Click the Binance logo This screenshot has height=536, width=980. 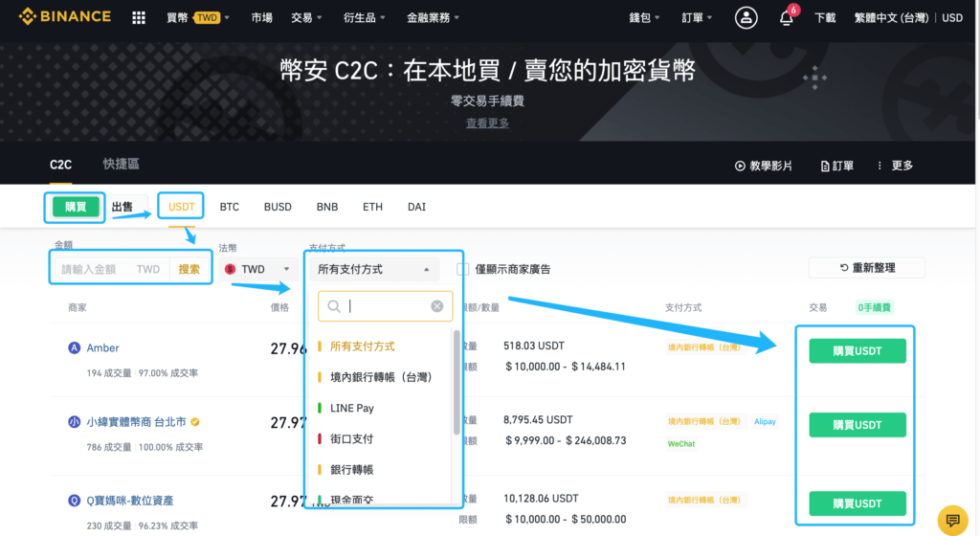click(65, 17)
